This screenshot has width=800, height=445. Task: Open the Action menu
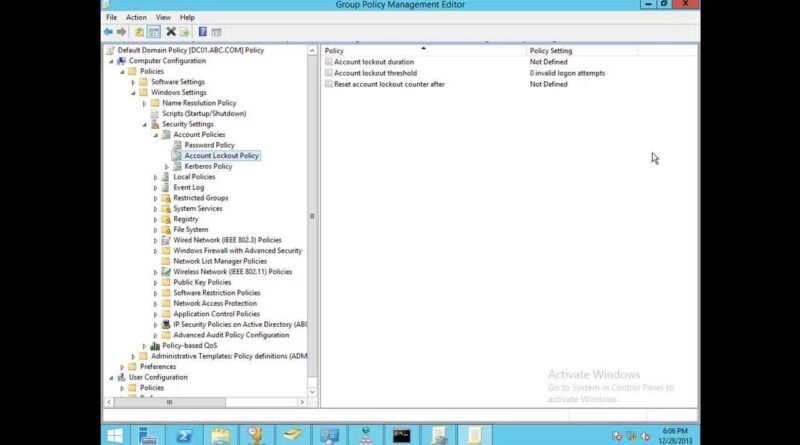coord(136,17)
